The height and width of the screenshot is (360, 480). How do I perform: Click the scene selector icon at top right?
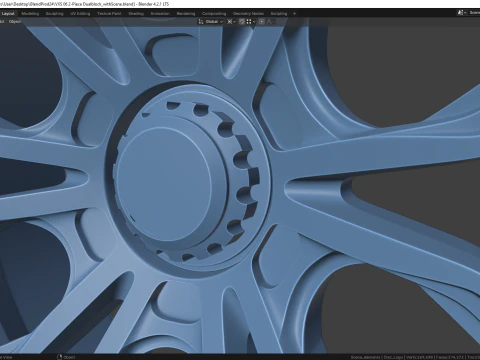(461, 13)
